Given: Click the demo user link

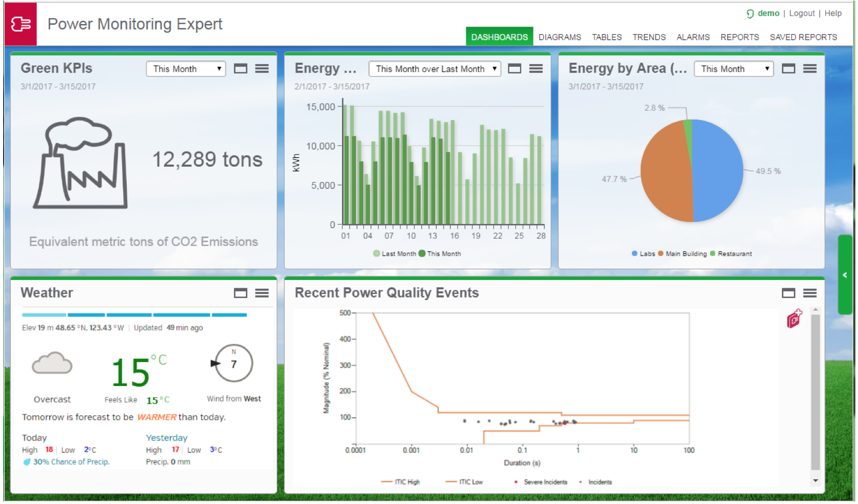Looking at the screenshot, I should pos(768,13).
